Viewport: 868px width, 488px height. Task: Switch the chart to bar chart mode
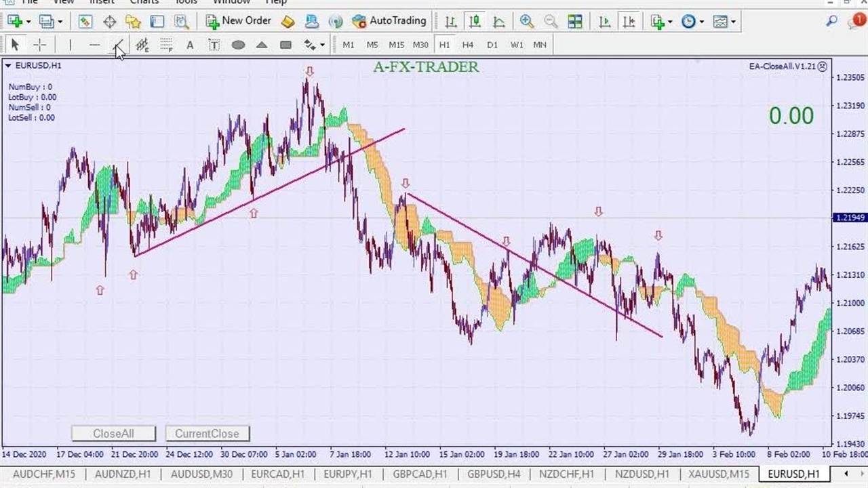[x=450, y=21]
